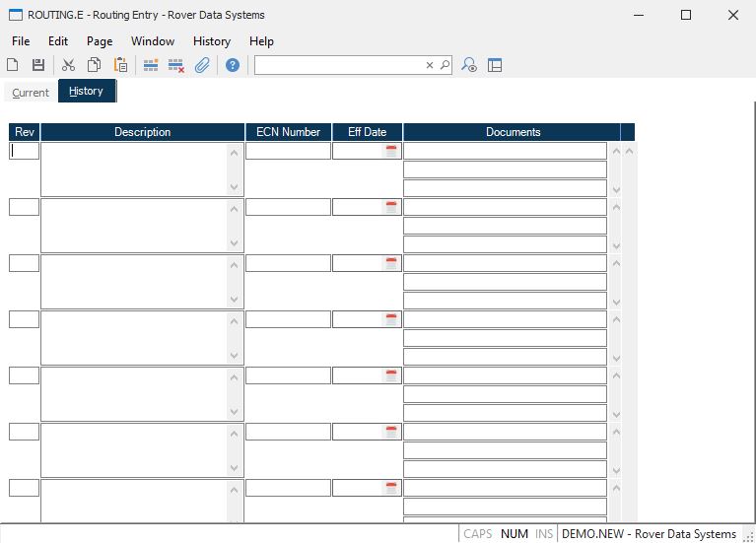Screen dimensions: 756x543
Task: Open the calendar picker for second Eff Date
Action: 391,207
